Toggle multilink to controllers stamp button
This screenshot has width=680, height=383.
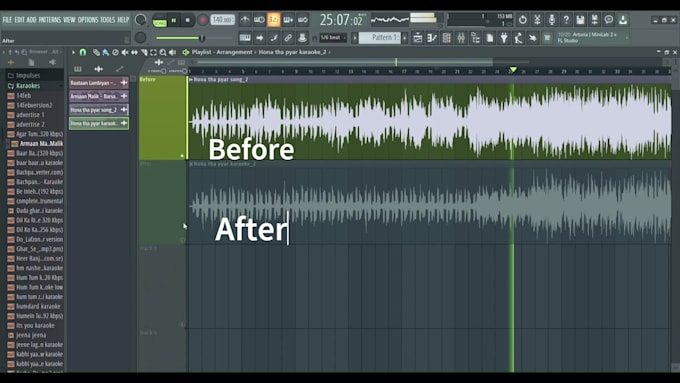tap(302, 38)
